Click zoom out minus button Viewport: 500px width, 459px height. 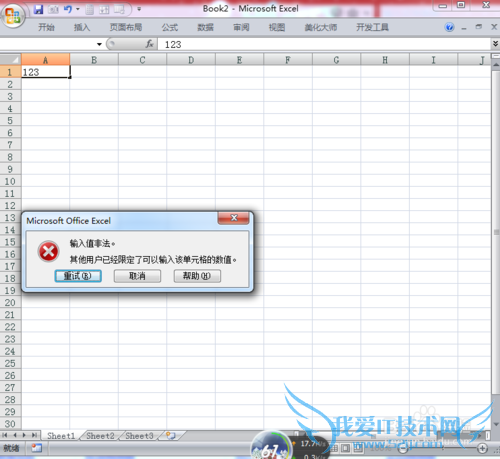click(403, 449)
